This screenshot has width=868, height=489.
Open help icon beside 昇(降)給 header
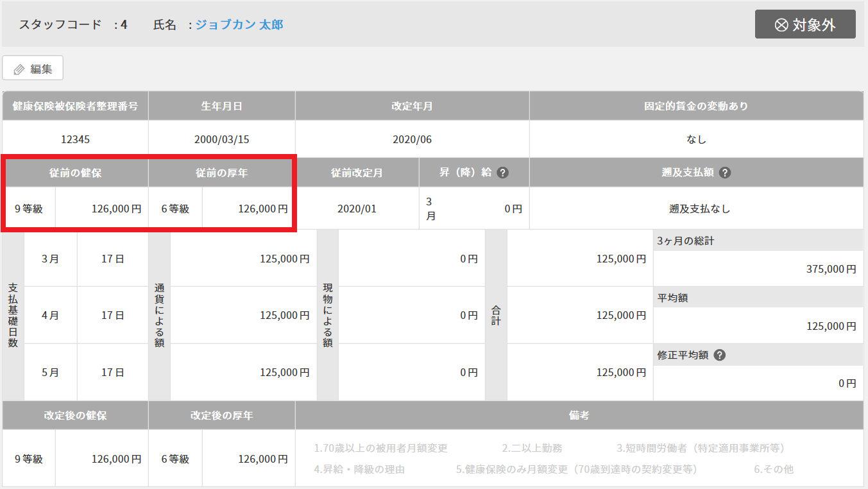click(x=503, y=173)
